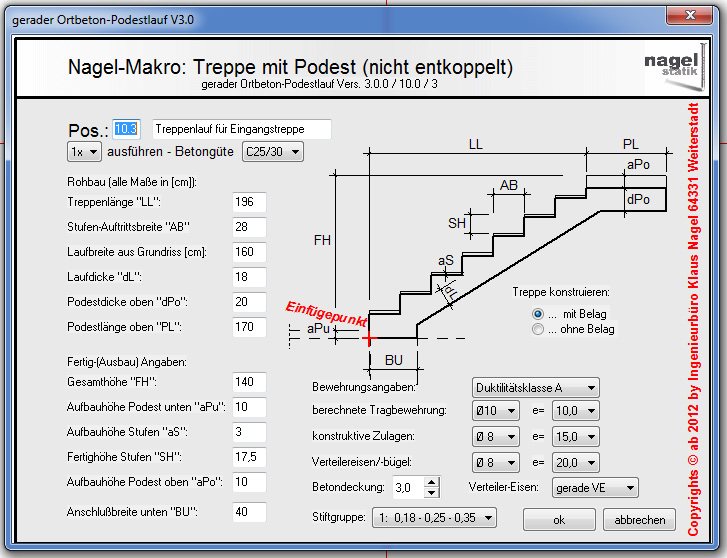The height and width of the screenshot is (558, 727).
Task: Select the 'ohne Belag' radio option
Action: point(539,329)
